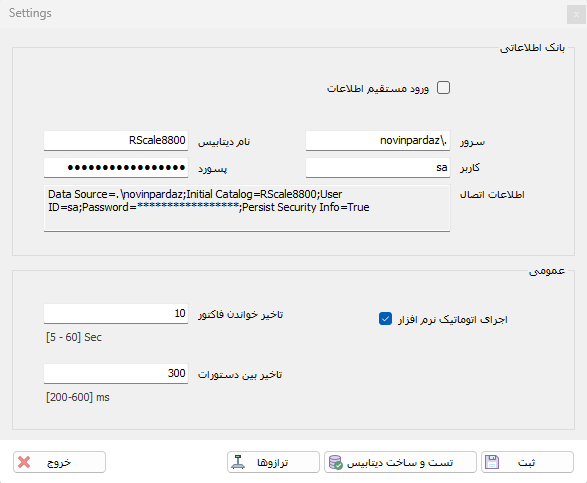Screen dimensions: 587x483
Task: Click the Settings window title
Action: tap(30, 13)
